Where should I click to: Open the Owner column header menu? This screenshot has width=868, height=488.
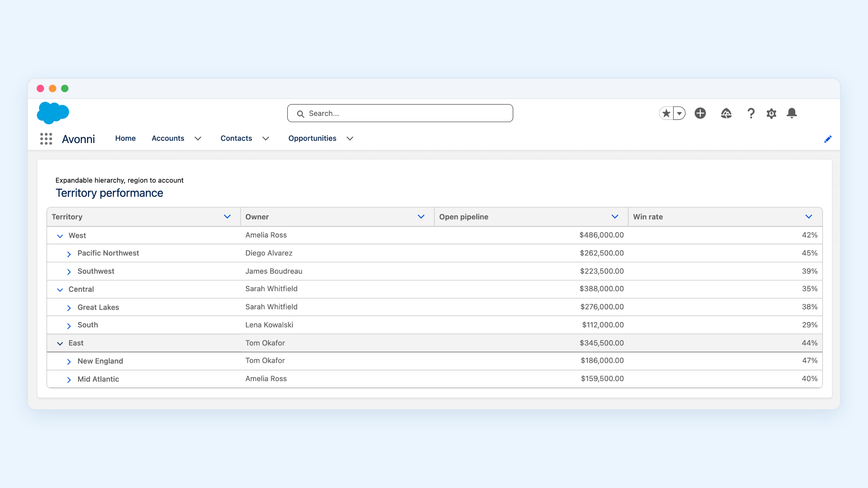pos(421,217)
